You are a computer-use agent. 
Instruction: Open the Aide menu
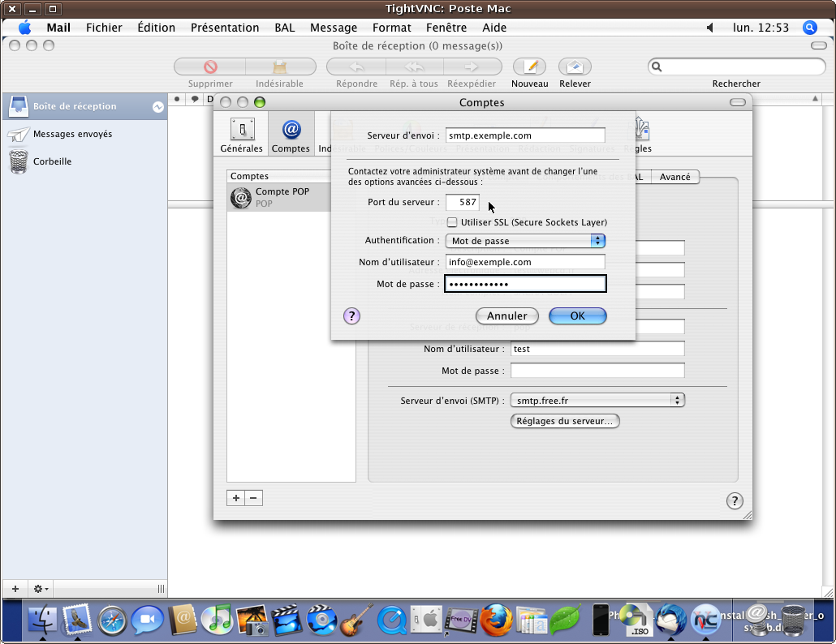[494, 28]
